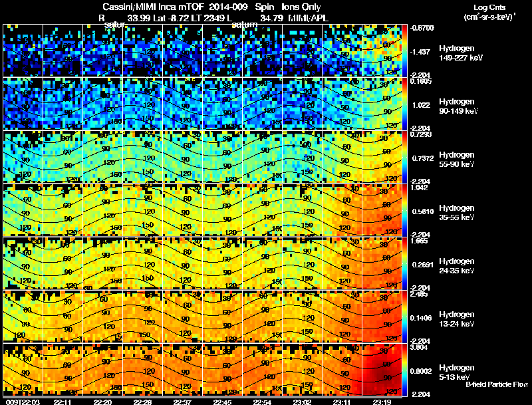Viewport: 532px width, 405px height.
Task: Click the 22:11 time axis label
Action: tap(63, 402)
